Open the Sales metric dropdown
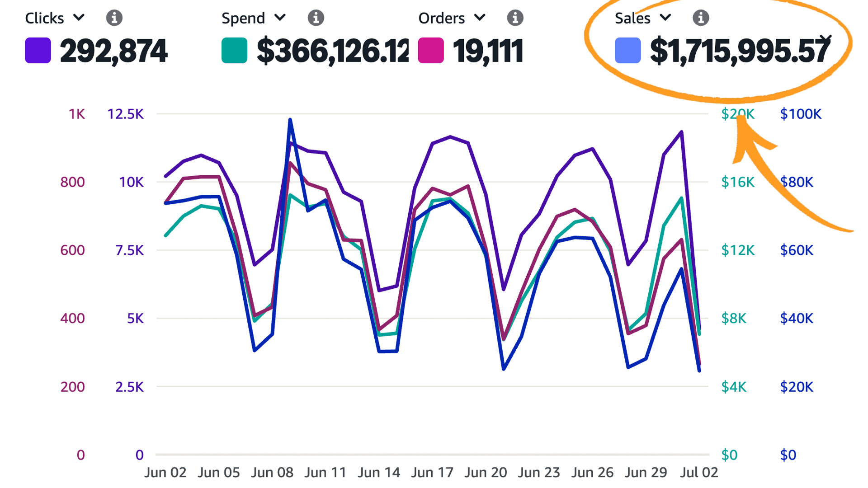Image resolution: width=868 pixels, height=488 pixels. tap(665, 18)
